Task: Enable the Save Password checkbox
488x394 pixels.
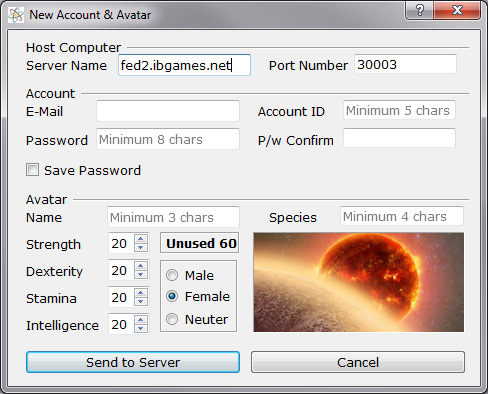Action: click(32, 170)
